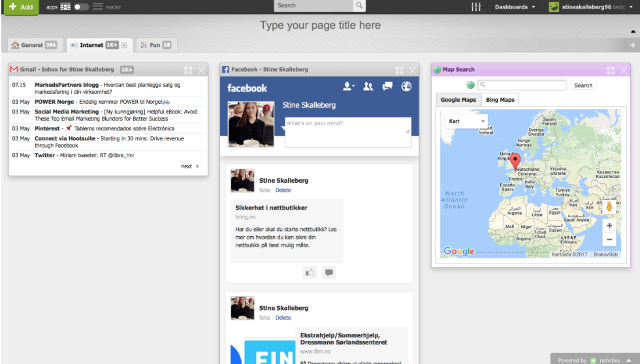Select the reader list view icon
Screen dimensions: 640x364
coord(97,7)
